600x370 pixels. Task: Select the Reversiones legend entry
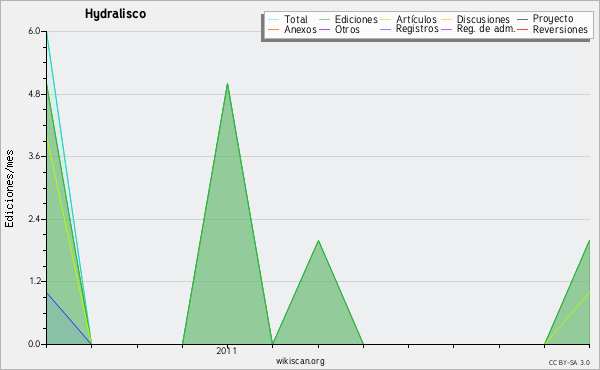[560, 29]
